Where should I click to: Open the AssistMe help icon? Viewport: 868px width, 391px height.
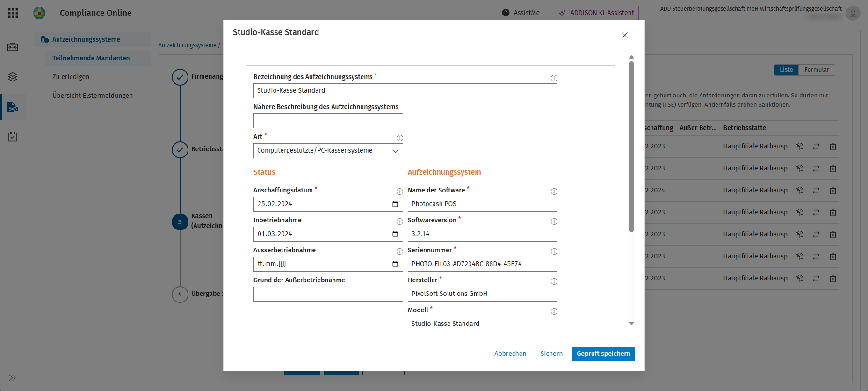[506, 13]
